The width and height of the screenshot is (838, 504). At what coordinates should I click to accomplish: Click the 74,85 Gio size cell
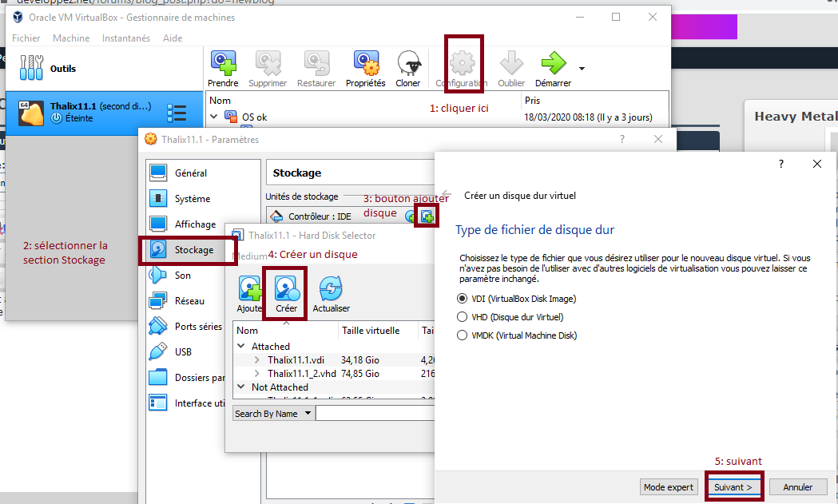pos(360,374)
